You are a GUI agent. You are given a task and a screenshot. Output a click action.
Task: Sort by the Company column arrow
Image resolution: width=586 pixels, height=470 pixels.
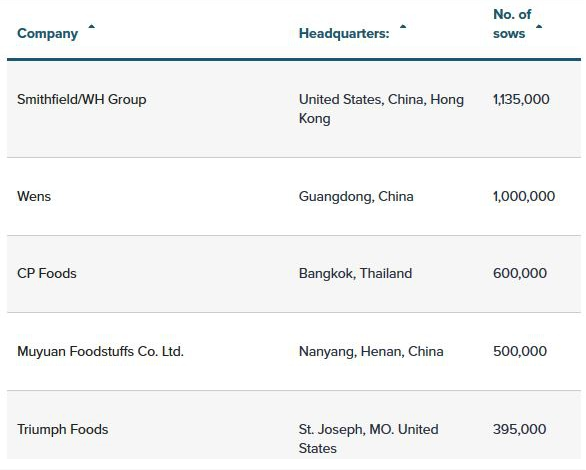91,27
